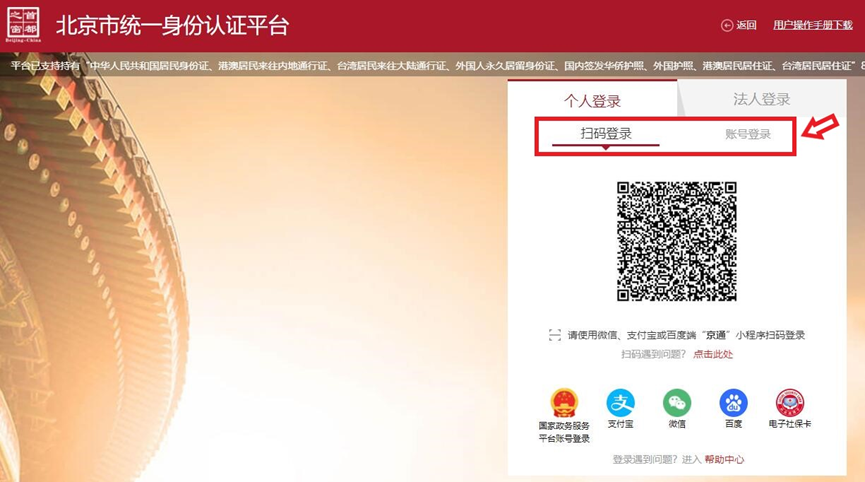Click the 微信 label text
Viewport: 865px width, 482px height.
pyautogui.click(x=677, y=424)
